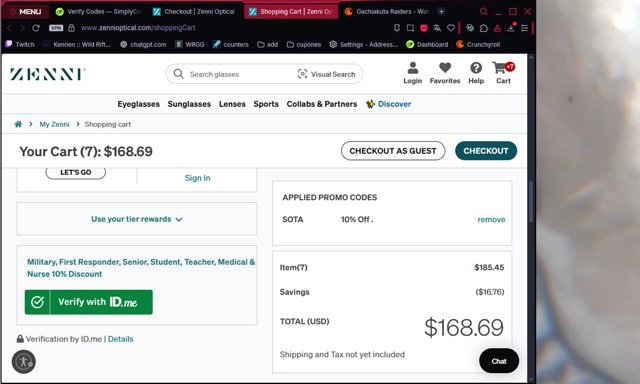
Task: Open the downloads icon with the red dot
Action: point(511,27)
